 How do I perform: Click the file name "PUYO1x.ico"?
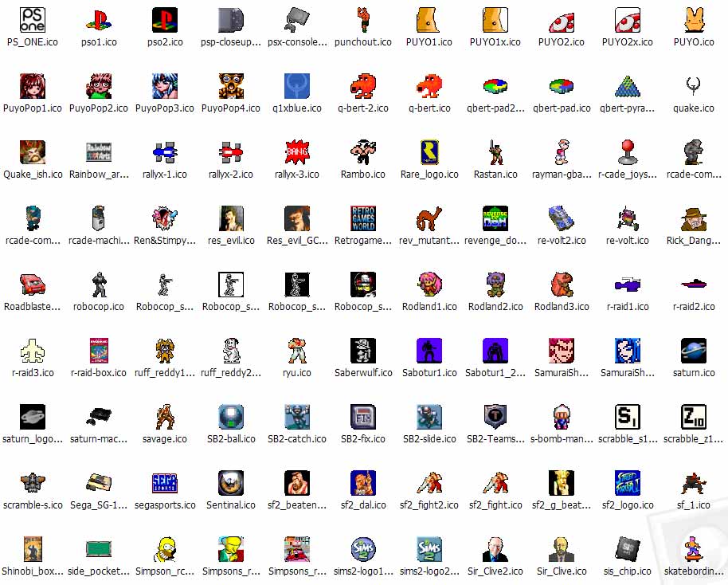coord(495,41)
